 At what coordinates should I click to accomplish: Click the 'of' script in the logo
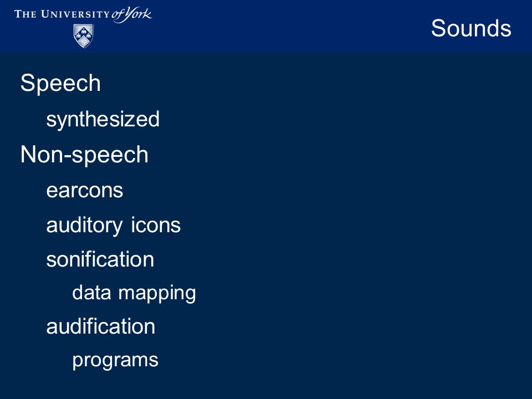coord(117,15)
